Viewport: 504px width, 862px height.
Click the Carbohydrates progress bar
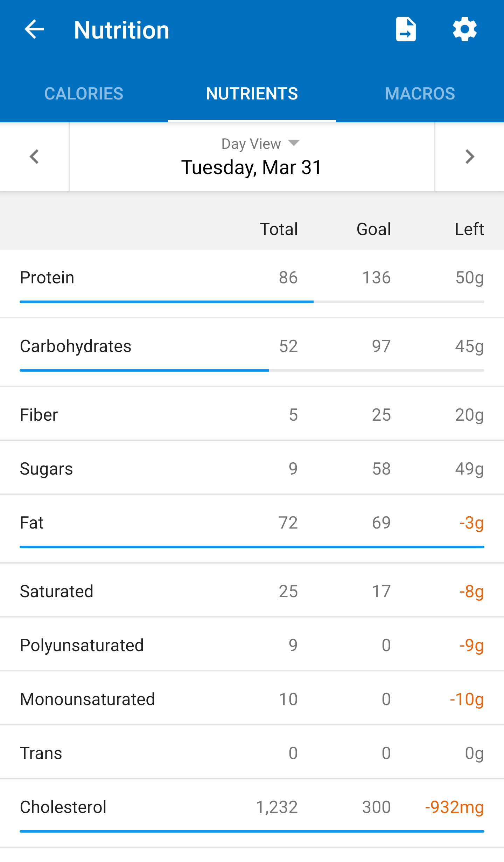pyautogui.click(x=252, y=370)
